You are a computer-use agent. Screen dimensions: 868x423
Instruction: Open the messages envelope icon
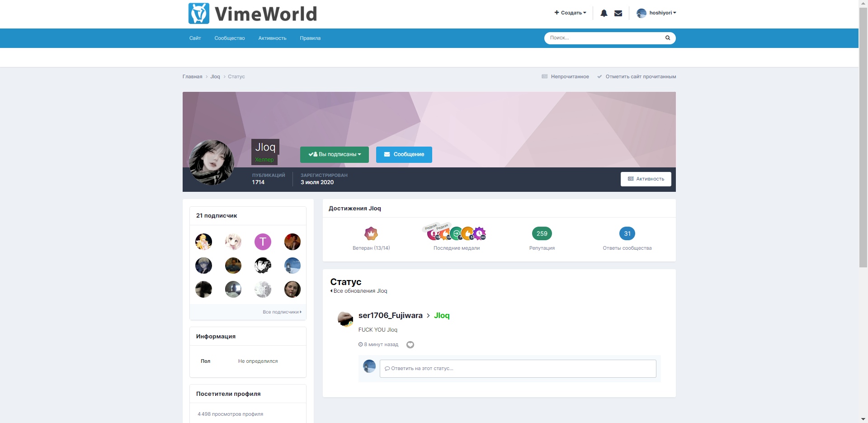coord(618,13)
